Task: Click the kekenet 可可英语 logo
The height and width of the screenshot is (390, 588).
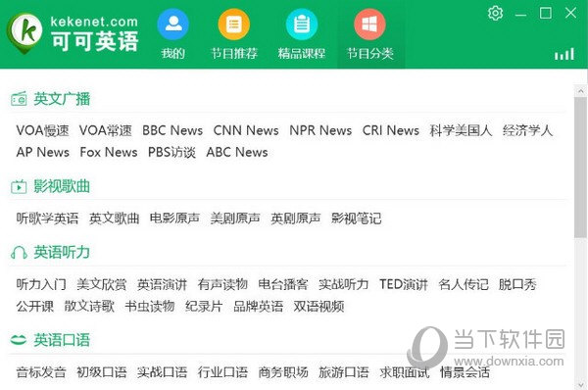Action: [x=73, y=33]
